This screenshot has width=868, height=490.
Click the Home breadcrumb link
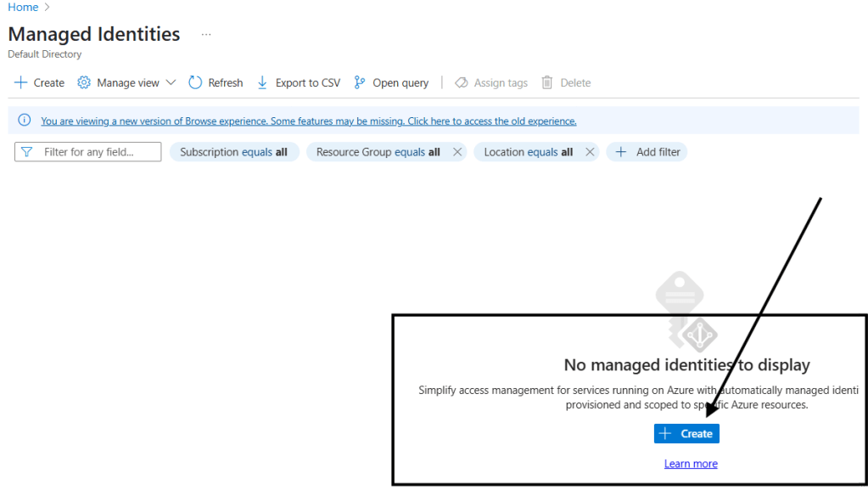point(23,8)
